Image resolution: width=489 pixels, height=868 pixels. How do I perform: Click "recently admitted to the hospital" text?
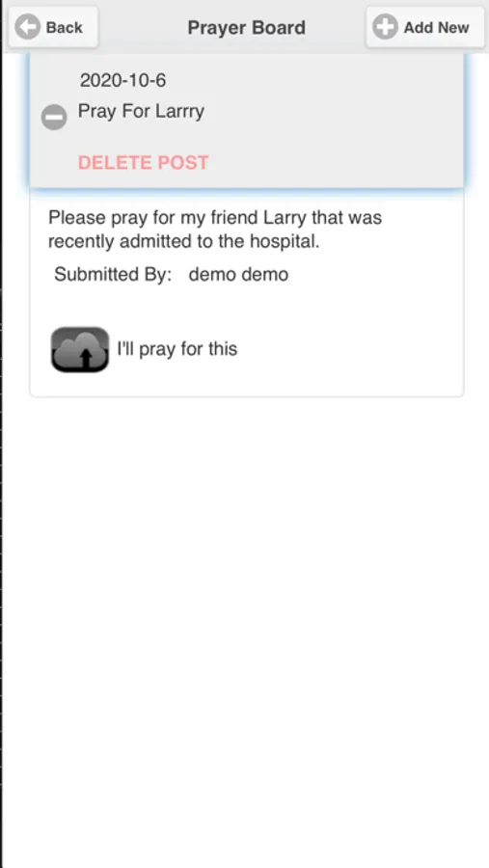tap(184, 242)
